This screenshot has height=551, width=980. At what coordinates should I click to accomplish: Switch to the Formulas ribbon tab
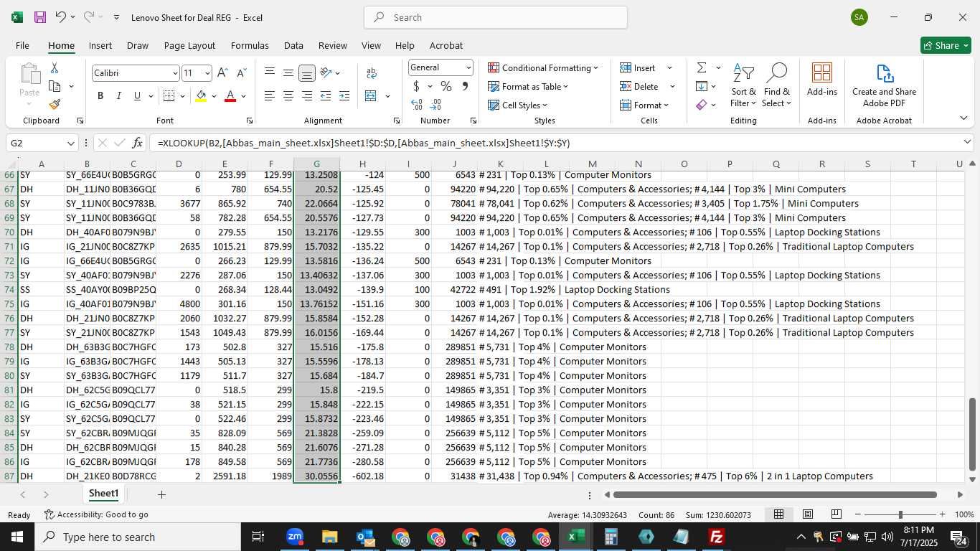click(x=250, y=45)
